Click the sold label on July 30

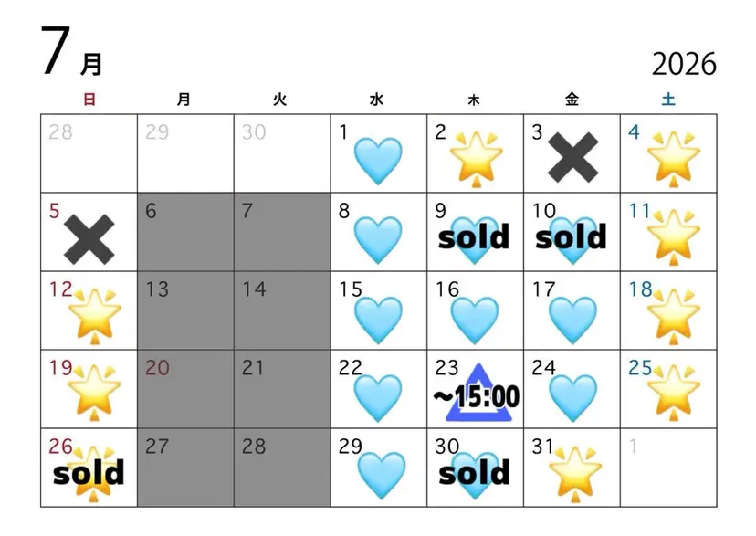coord(475,472)
